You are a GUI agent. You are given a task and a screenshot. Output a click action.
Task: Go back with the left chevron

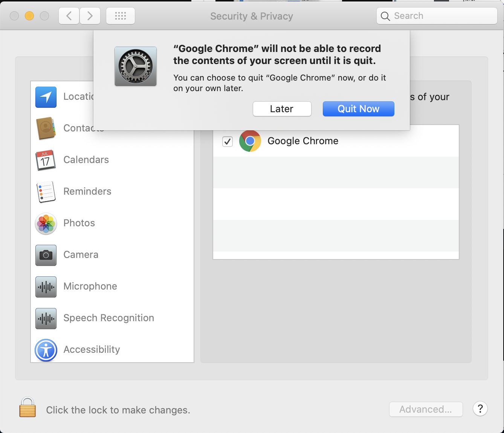click(69, 16)
